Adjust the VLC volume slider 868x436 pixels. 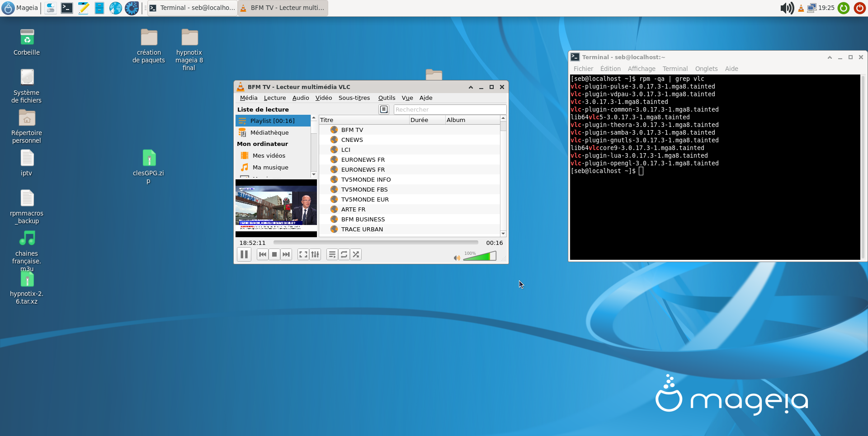[x=480, y=256]
